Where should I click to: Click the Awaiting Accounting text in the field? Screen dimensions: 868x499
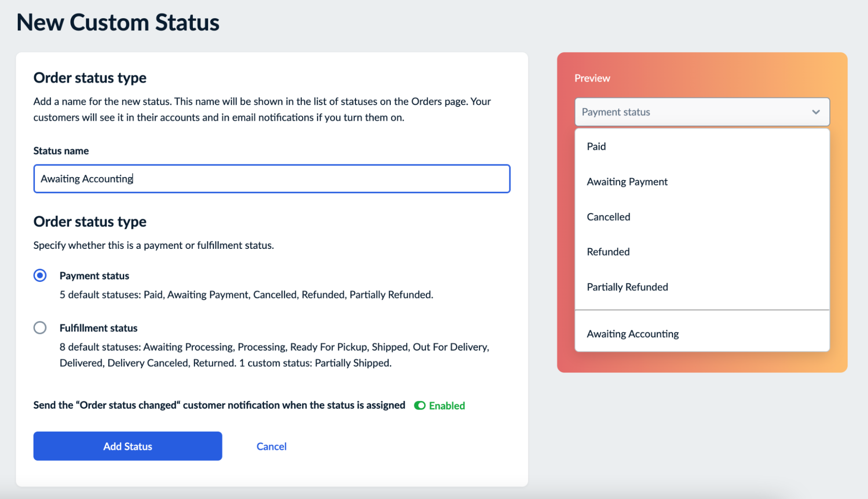pos(86,178)
